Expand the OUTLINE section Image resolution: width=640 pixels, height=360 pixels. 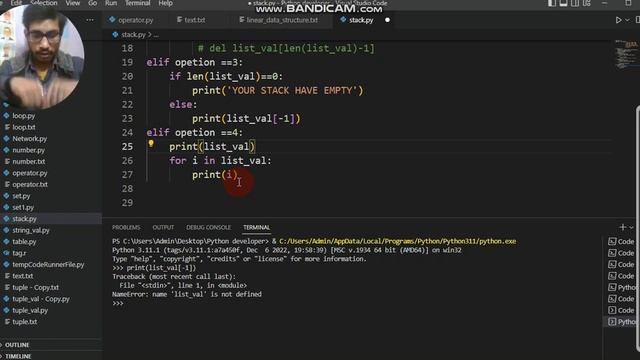(17, 345)
